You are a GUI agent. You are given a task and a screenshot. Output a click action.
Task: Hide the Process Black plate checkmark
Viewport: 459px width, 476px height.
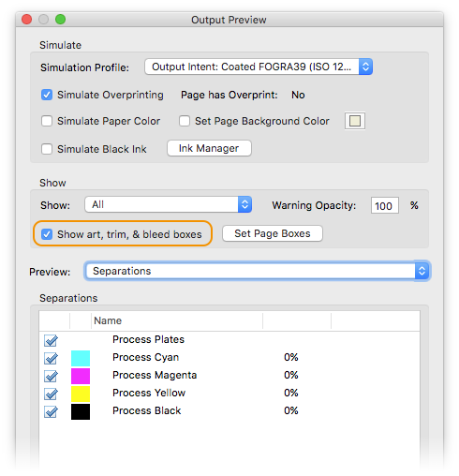[x=51, y=411]
